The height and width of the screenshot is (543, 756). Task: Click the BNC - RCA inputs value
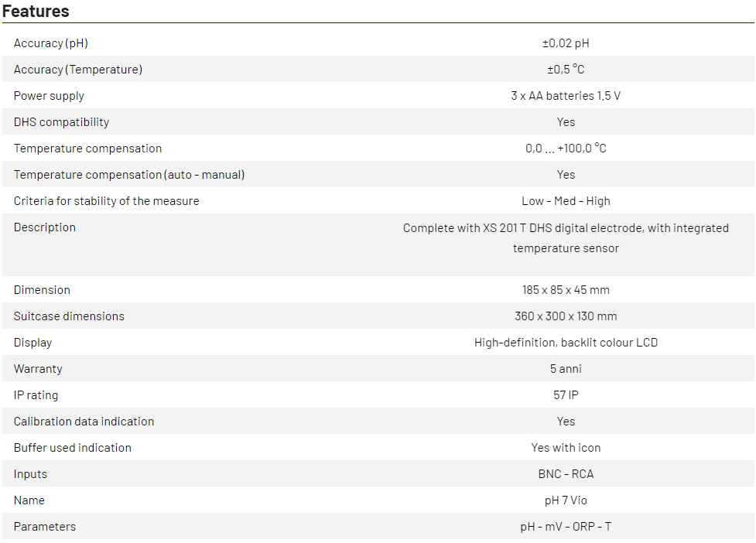566,474
